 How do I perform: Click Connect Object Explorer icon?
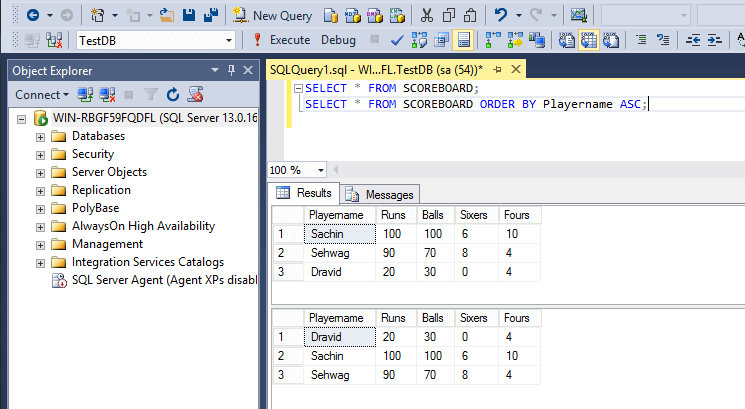point(85,95)
